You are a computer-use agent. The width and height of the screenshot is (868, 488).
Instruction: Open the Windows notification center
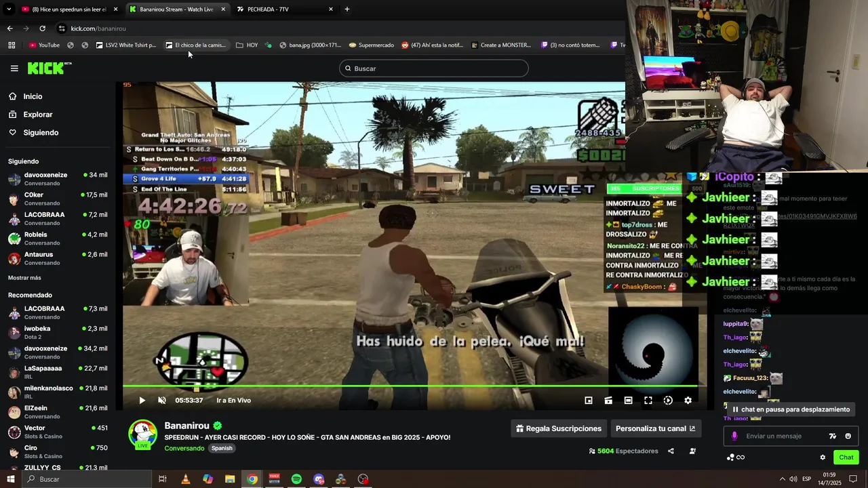[x=854, y=479]
